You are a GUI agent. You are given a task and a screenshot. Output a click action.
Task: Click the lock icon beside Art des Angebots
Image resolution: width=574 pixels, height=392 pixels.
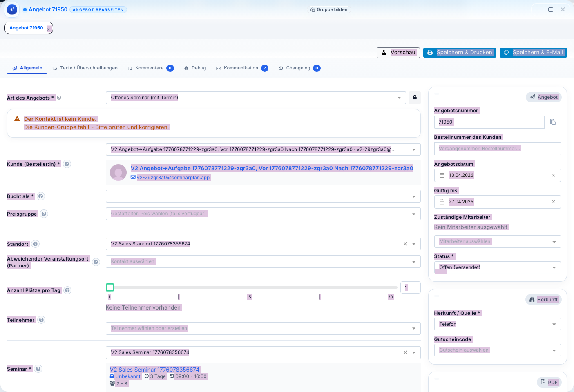click(415, 98)
